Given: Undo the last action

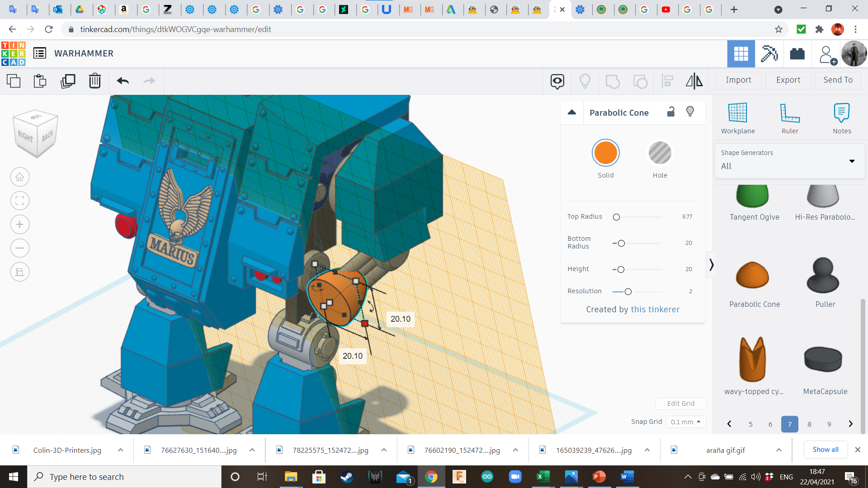Looking at the screenshot, I should pyautogui.click(x=123, y=81).
